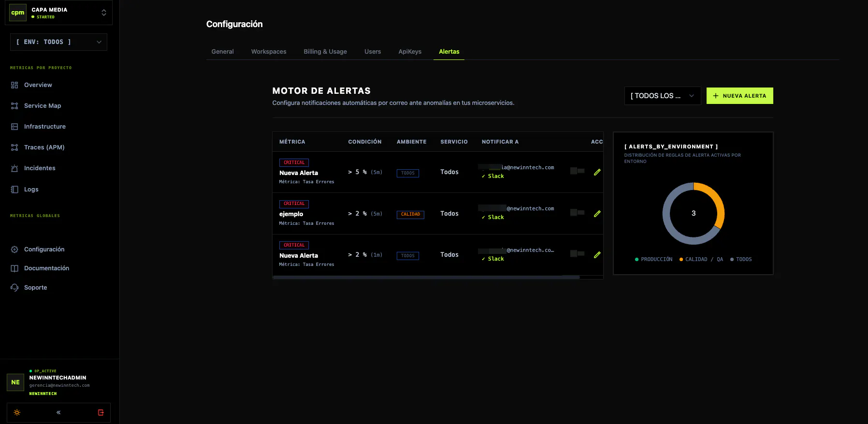Open the Logs icon
The height and width of the screenshot is (424, 868).
(14, 190)
